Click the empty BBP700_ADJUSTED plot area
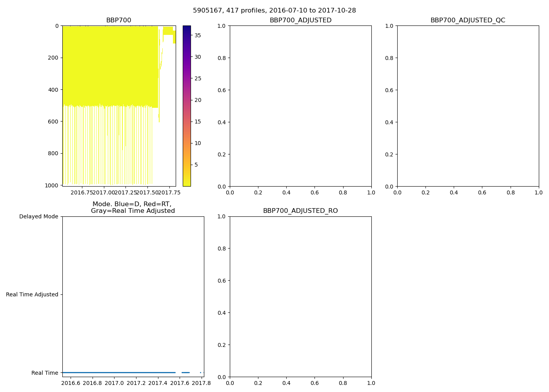This screenshot has height=392, width=549. tap(300, 106)
